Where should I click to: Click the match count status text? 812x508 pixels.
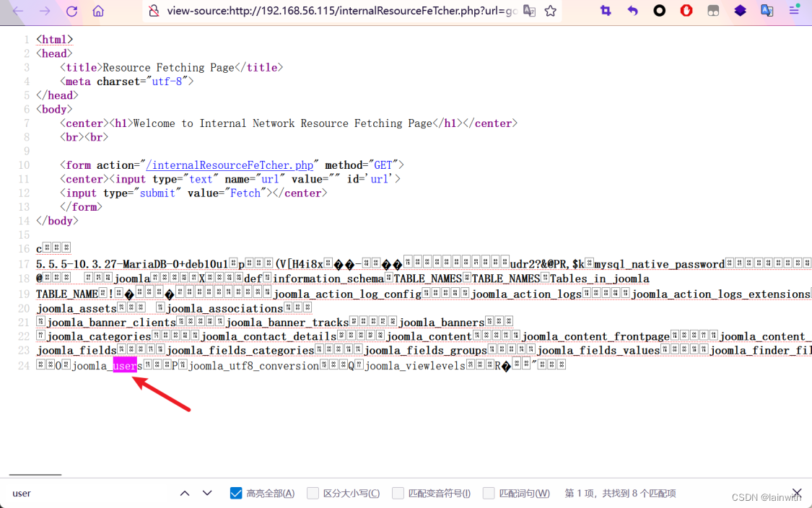(x=620, y=493)
